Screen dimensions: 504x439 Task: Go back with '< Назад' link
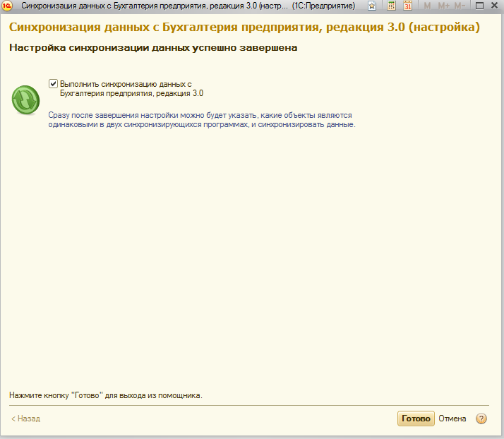pos(25,419)
